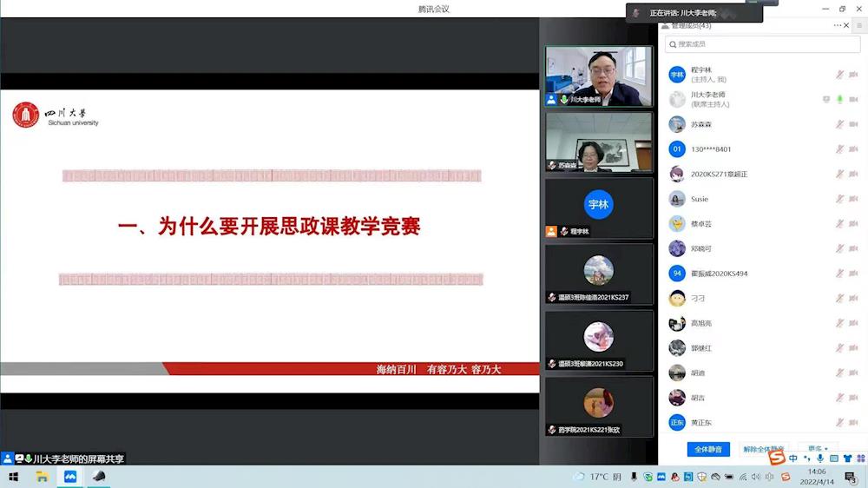
Task: Click camera icon on 霍振威2020KS494 row
Action: point(853,273)
